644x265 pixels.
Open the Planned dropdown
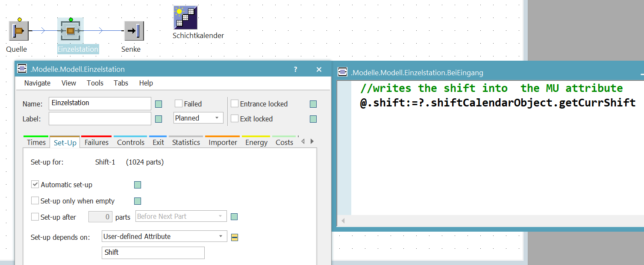point(198,118)
